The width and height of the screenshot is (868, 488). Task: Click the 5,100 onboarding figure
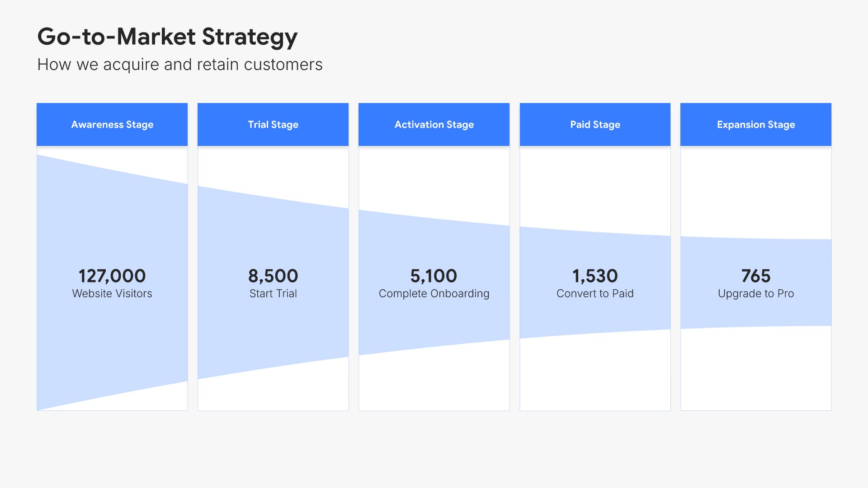click(x=434, y=276)
